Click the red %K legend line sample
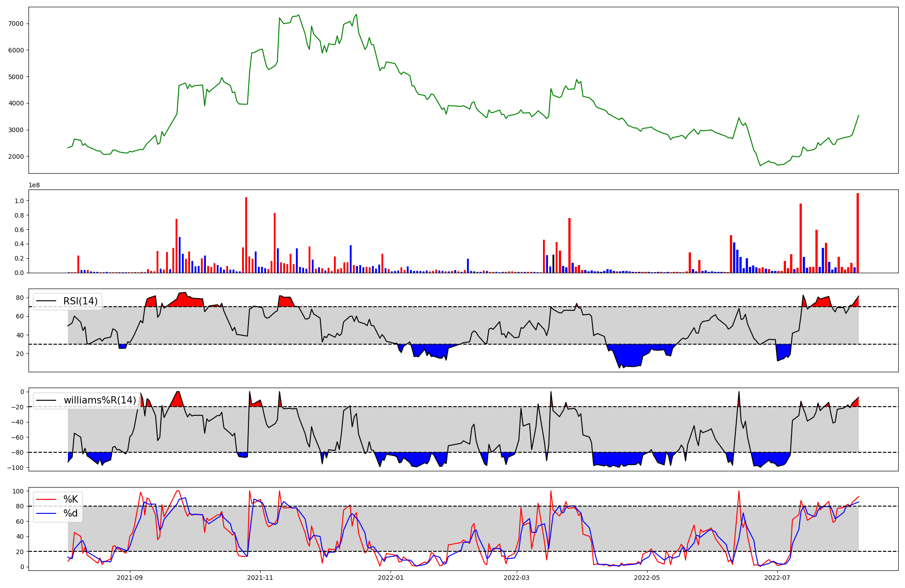The image size is (905, 588). click(x=46, y=499)
